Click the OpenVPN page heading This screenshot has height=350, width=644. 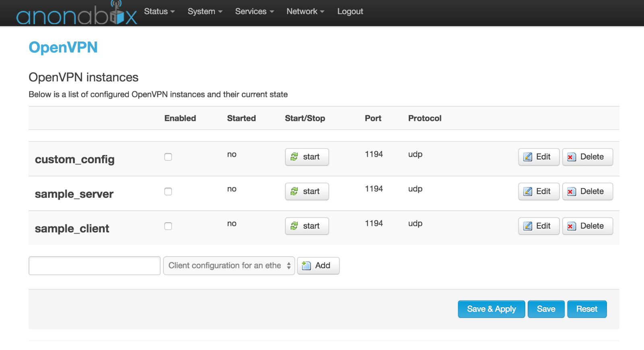click(63, 48)
